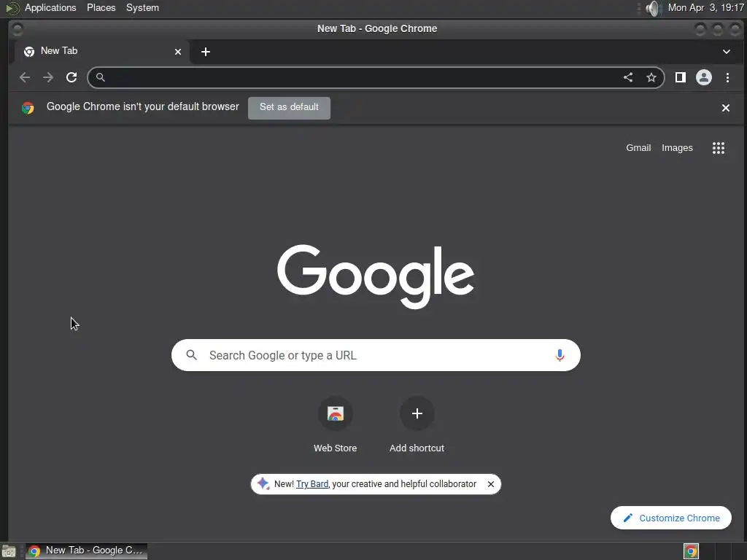Open the Applications menu
This screenshot has width=747, height=560.
point(50,7)
